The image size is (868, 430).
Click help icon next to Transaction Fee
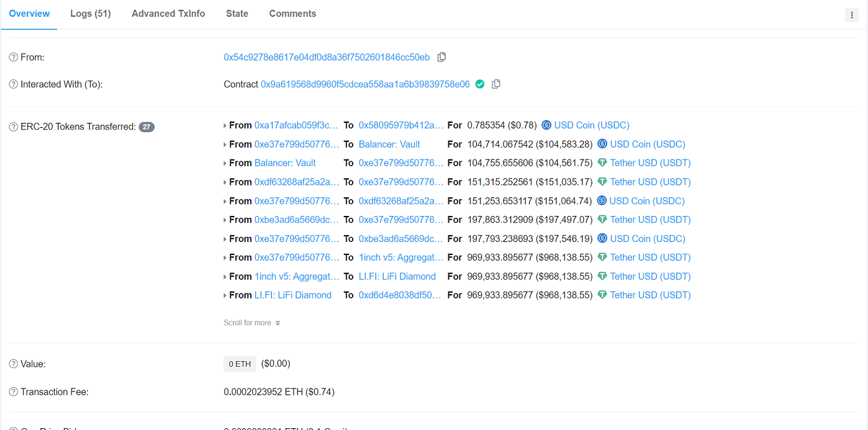[13, 392]
